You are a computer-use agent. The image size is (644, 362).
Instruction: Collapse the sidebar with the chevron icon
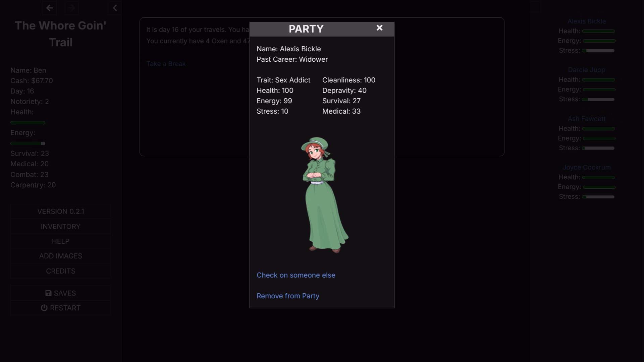tap(115, 8)
